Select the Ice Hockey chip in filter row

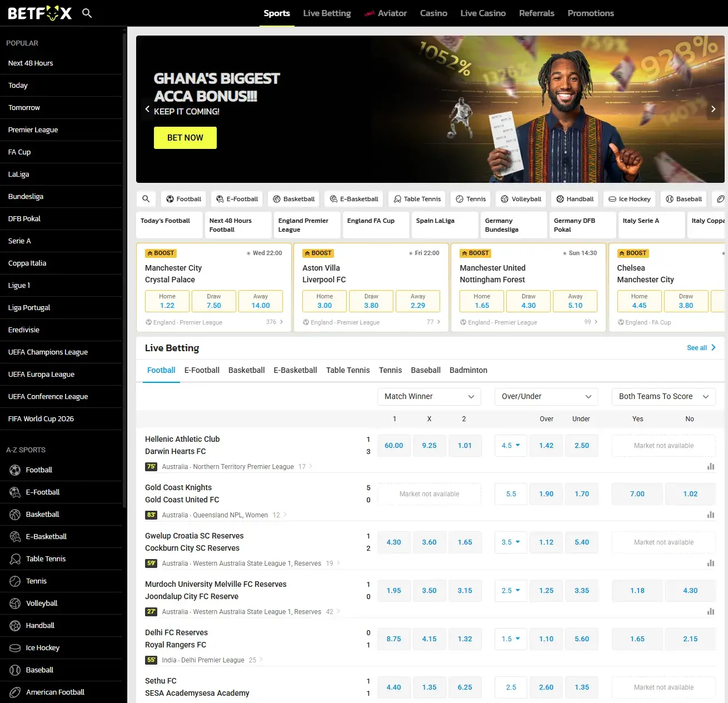tap(630, 199)
